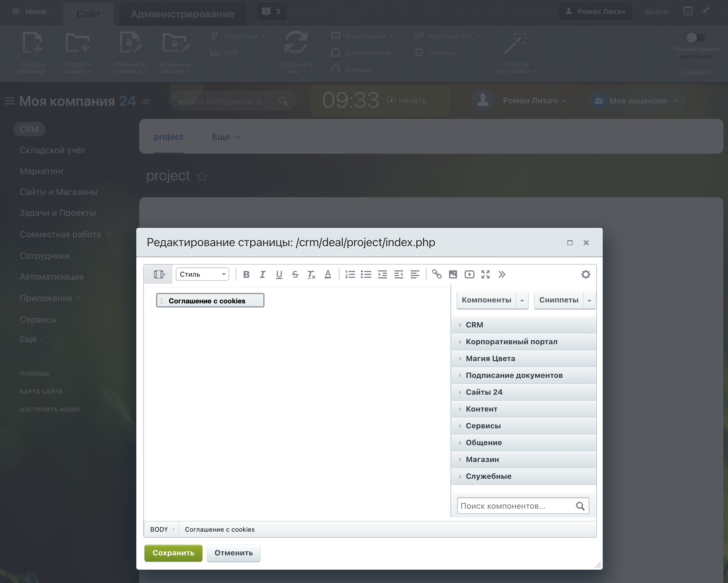The height and width of the screenshot is (583, 728).
Task: Open the Сниппеты panel
Action: click(559, 300)
